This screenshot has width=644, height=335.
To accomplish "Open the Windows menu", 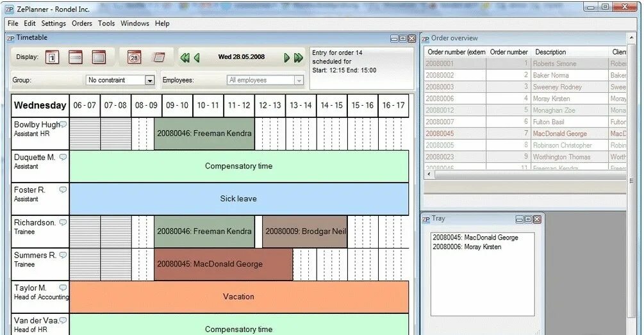I will click(135, 24).
